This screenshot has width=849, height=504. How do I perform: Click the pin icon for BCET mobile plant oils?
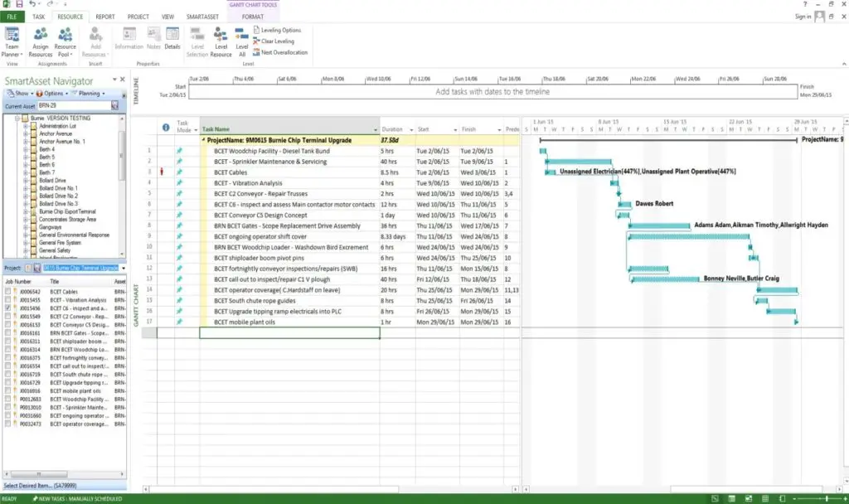[179, 322]
